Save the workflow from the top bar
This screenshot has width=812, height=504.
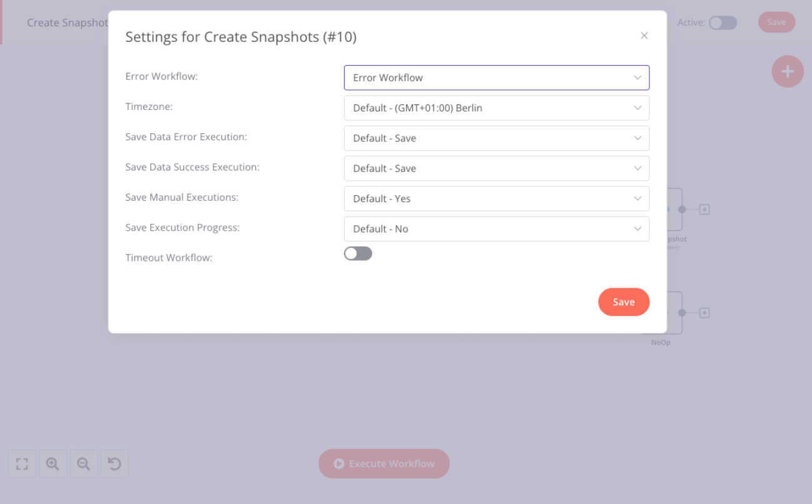click(x=776, y=22)
